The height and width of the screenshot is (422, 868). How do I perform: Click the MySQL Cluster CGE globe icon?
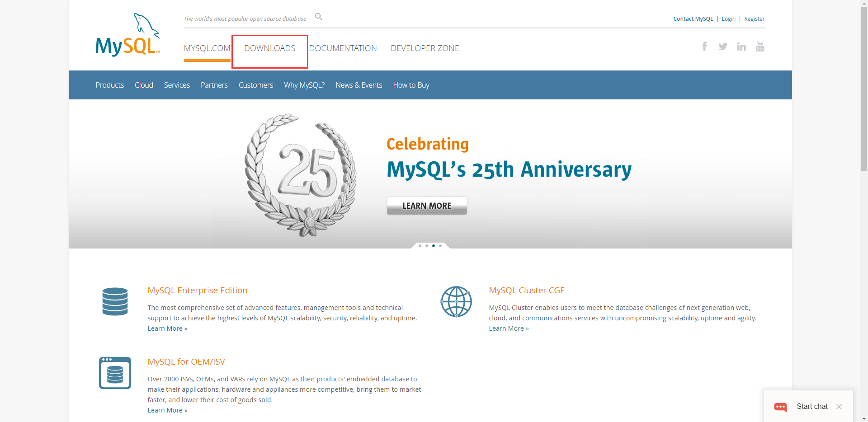click(456, 301)
